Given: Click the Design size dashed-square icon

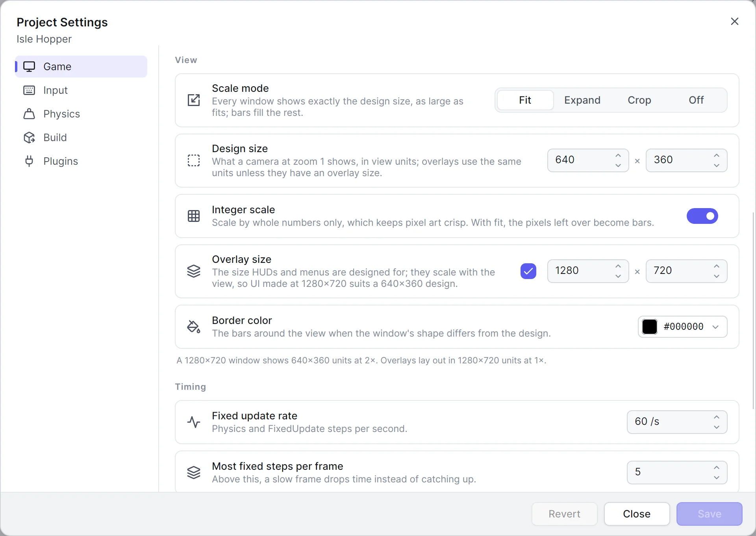Looking at the screenshot, I should pyautogui.click(x=194, y=160).
